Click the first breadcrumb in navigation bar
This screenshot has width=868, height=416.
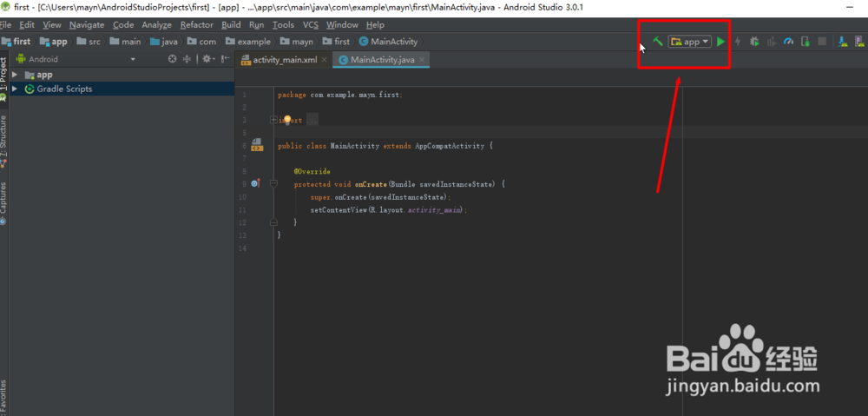click(16, 42)
